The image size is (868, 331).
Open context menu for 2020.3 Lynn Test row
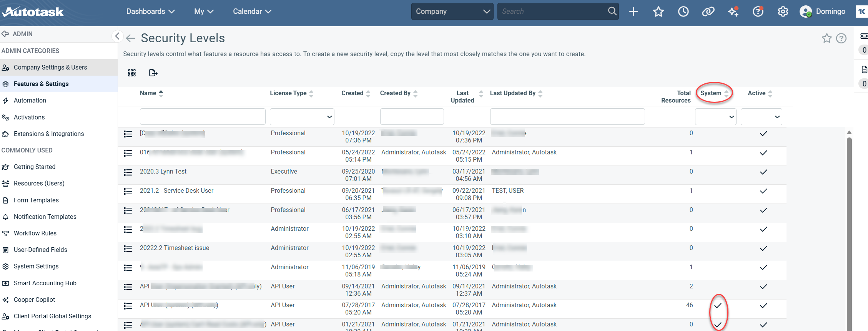click(128, 172)
